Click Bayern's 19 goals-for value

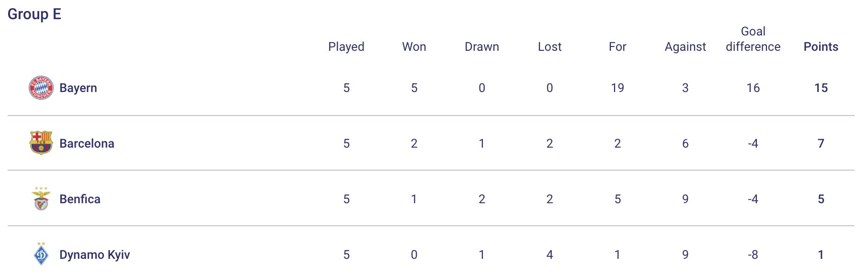617,88
